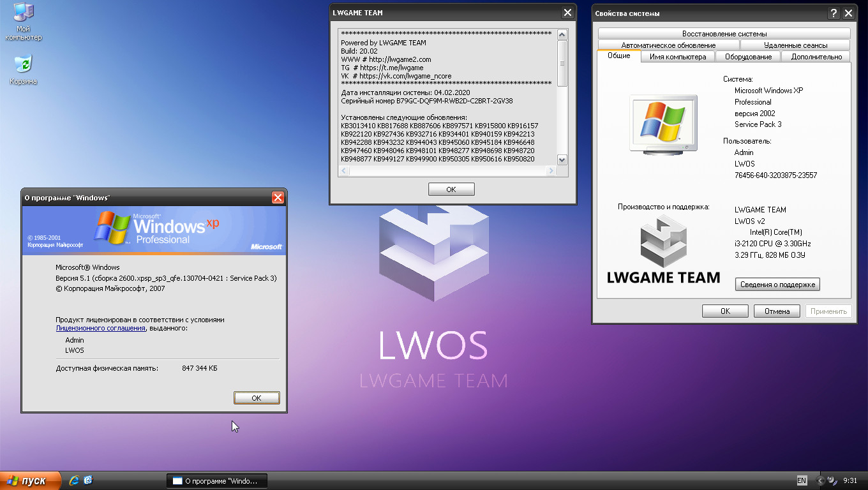The image size is (868, 490).
Task: Click the product ID 76456-640-3203875-23557
Action: coord(775,175)
